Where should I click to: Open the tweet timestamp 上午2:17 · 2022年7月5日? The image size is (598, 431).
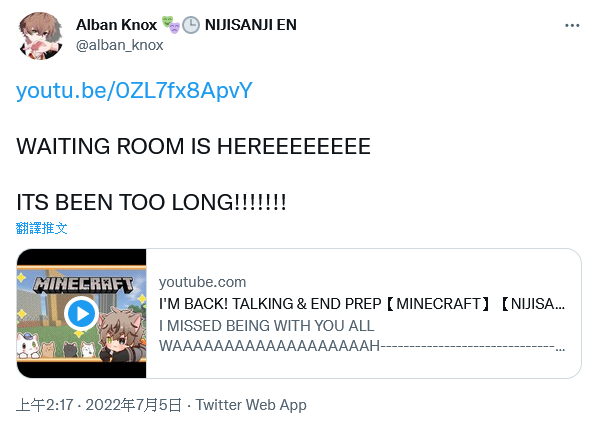tap(99, 405)
